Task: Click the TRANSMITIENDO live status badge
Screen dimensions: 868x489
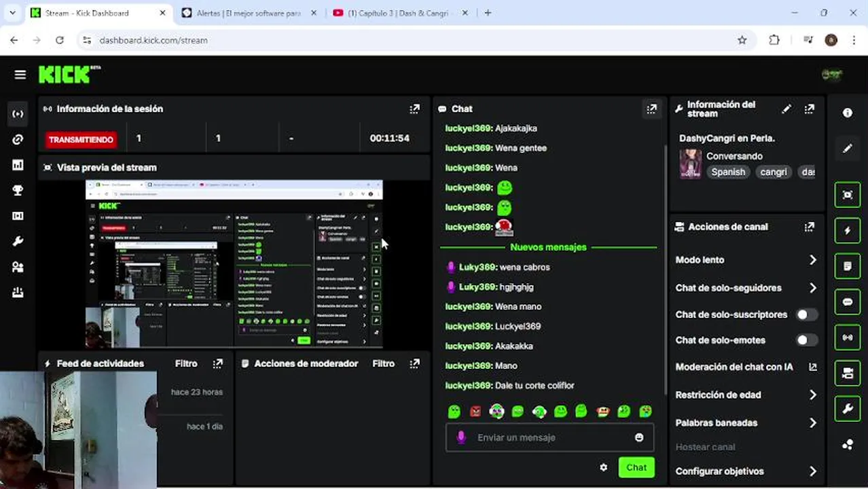Action: [x=81, y=139]
